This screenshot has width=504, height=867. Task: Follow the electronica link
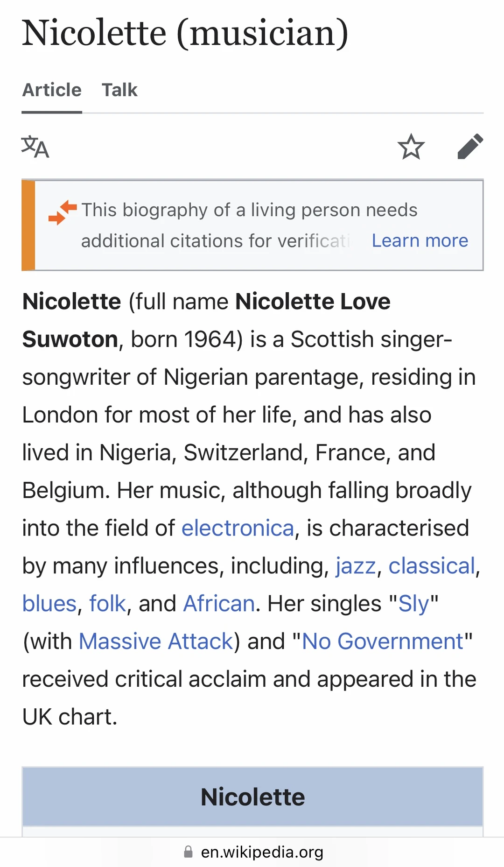238,528
